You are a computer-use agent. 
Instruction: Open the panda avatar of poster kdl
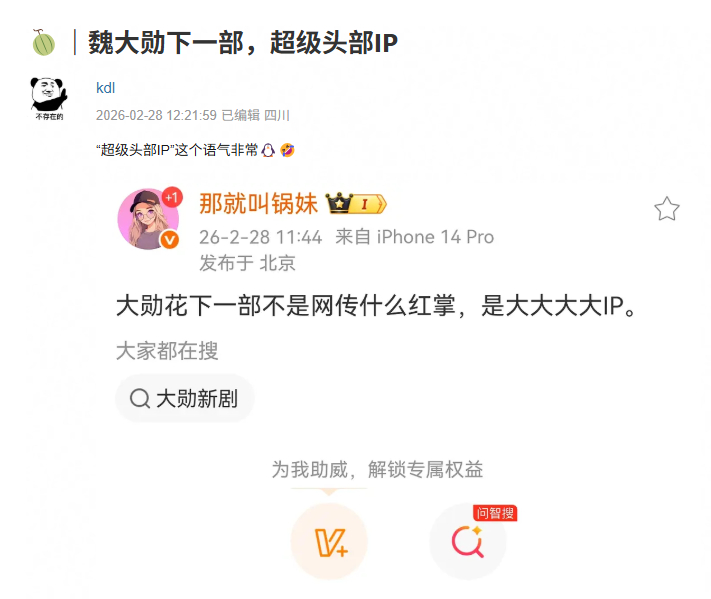pos(49,98)
